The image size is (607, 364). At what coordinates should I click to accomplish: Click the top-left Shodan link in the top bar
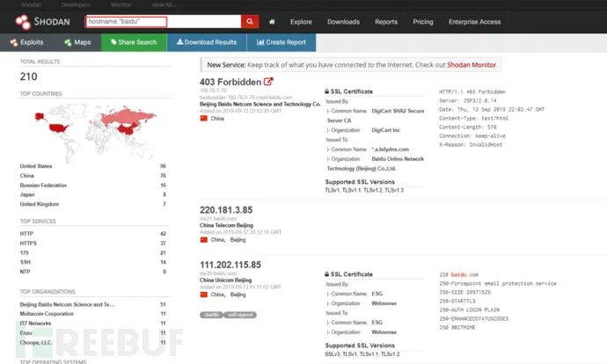[32, 4]
